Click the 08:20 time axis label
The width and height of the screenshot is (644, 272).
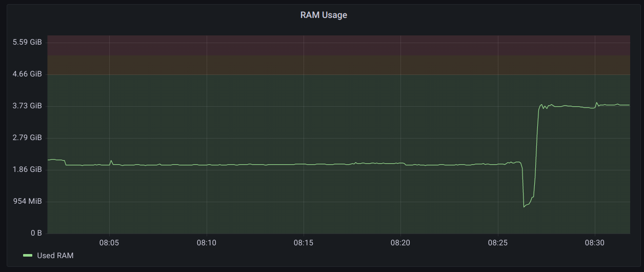pyautogui.click(x=400, y=242)
